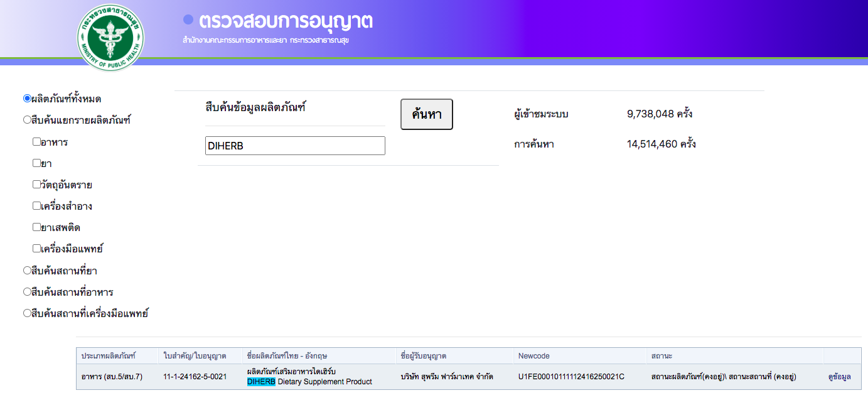Click the search field containing DIHERB
Screen dimensions: 868x405
point(295,146)
